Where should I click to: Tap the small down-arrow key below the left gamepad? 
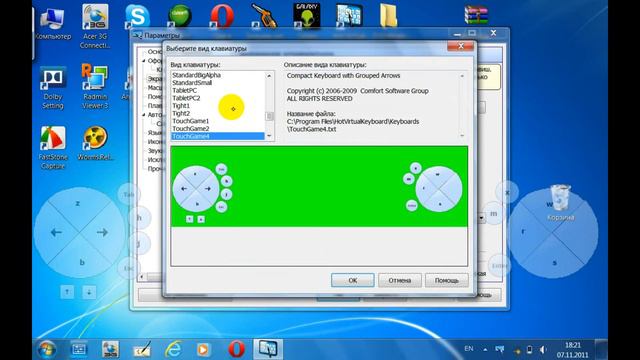(89, 291)
